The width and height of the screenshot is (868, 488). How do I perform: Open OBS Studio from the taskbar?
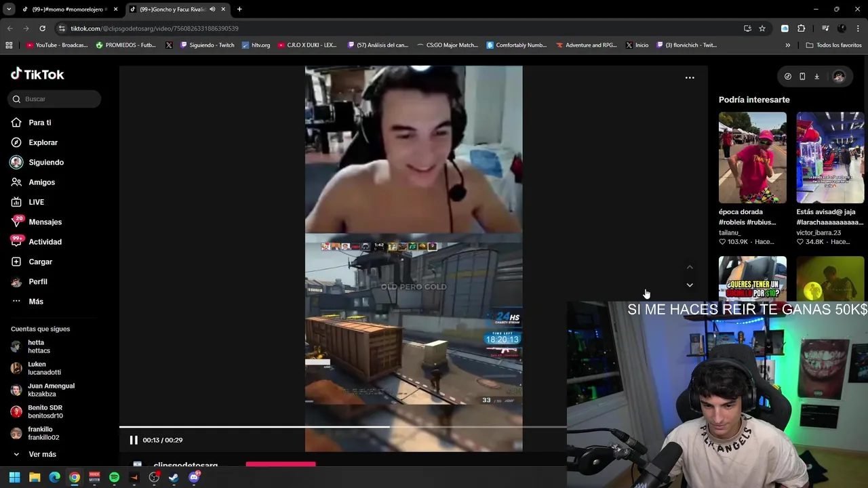(x=154, y=478)
